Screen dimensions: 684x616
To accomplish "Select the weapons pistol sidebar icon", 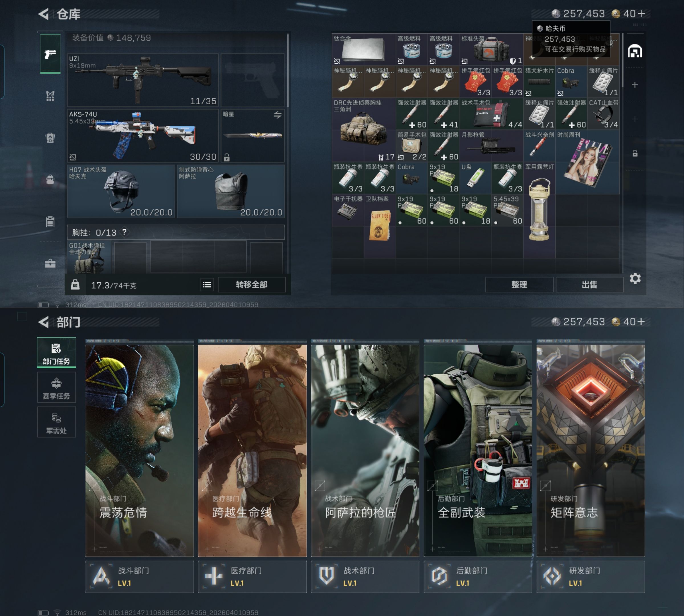I will click(50, 54).
